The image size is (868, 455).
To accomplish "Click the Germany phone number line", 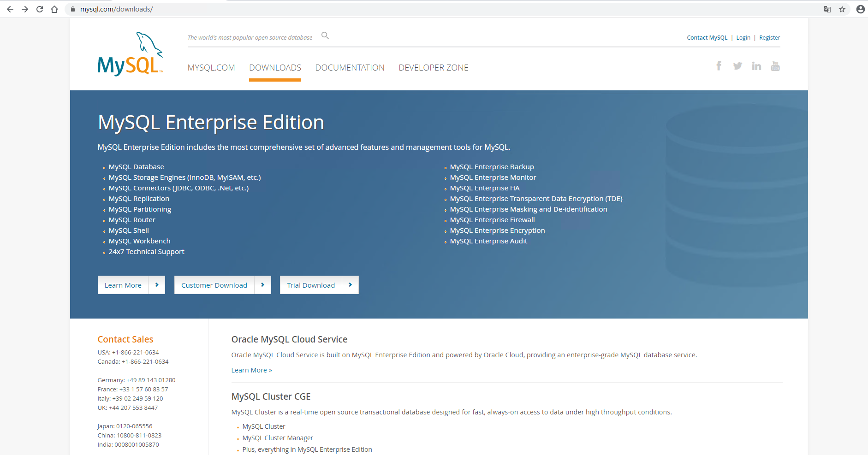I will click(137, 380).
